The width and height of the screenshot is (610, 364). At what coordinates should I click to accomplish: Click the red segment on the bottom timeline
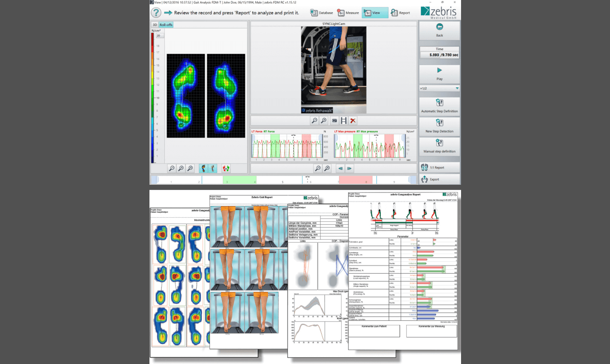pyautogui.click(x=356, y=180)
